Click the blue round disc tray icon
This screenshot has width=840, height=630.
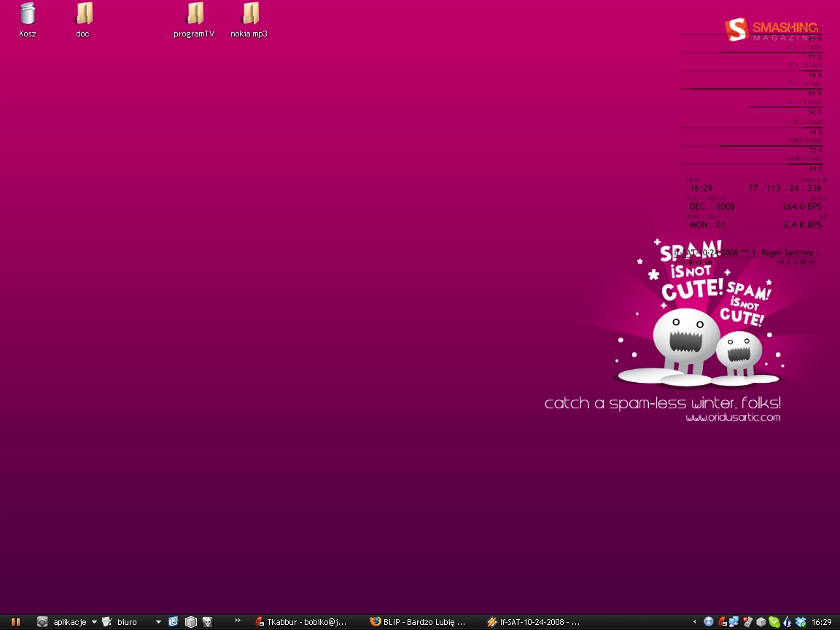click(709, 621)
